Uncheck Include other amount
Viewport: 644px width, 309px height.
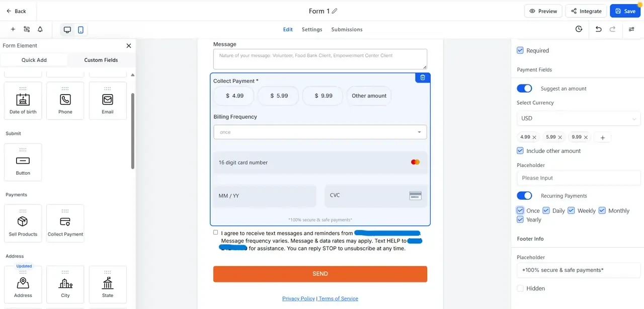520,150
